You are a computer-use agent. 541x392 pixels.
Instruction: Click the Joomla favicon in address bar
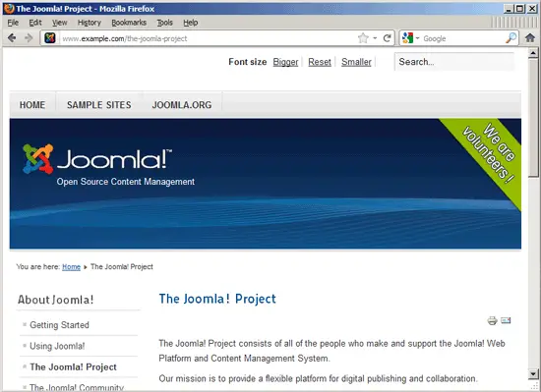tap(50, 38)
